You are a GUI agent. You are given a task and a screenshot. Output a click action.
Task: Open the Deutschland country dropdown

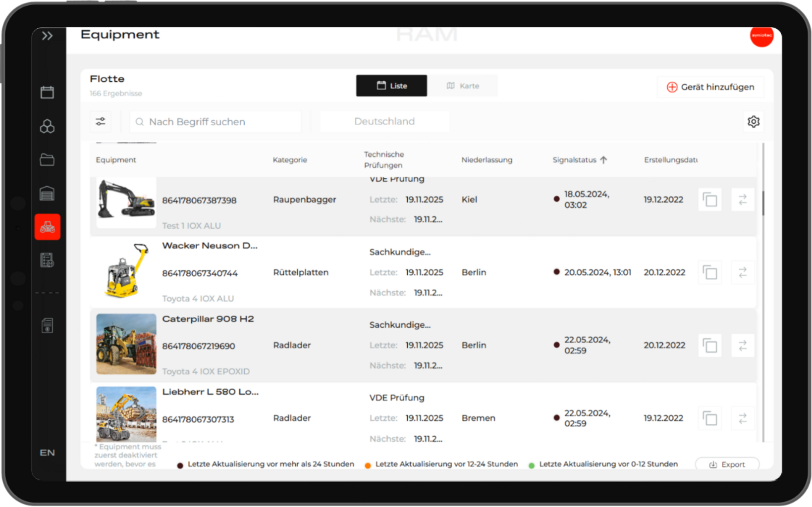384,122
